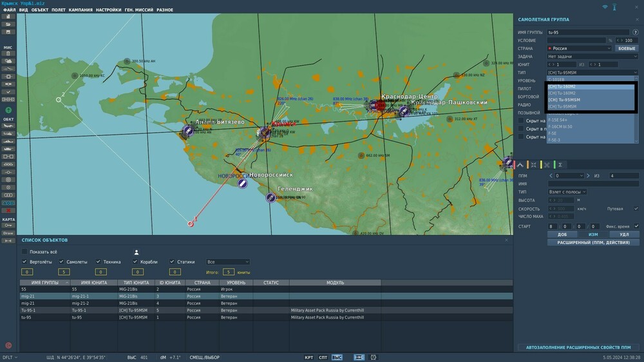
Task: Click the red delete X sidebar icon
Action: 8,211
